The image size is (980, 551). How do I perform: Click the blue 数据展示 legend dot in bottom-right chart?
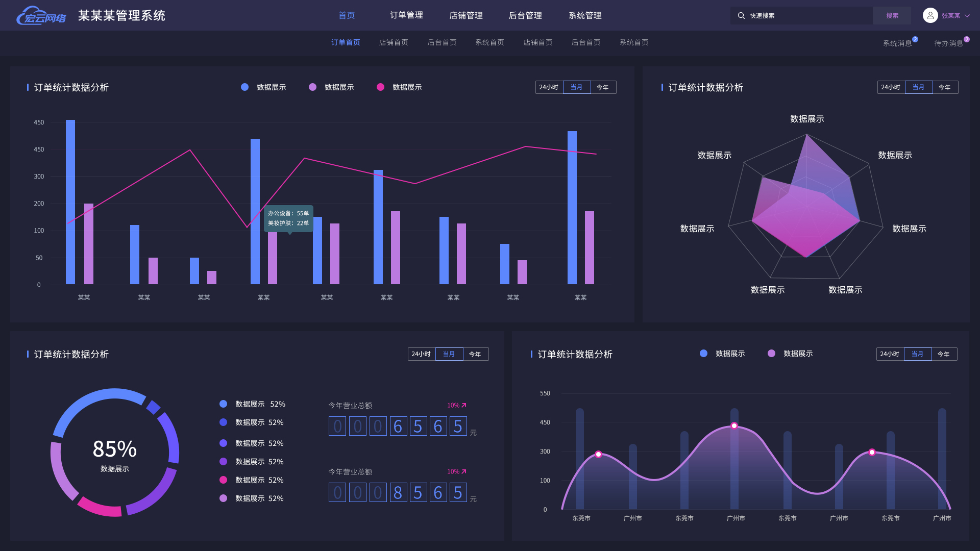703,353
